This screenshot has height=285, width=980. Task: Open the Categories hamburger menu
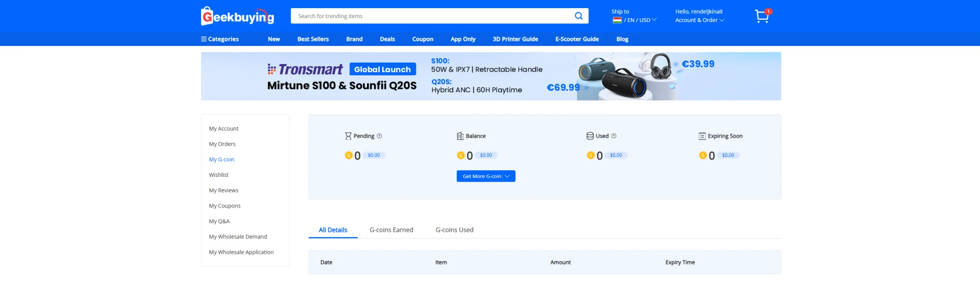(x=220, y=39)
